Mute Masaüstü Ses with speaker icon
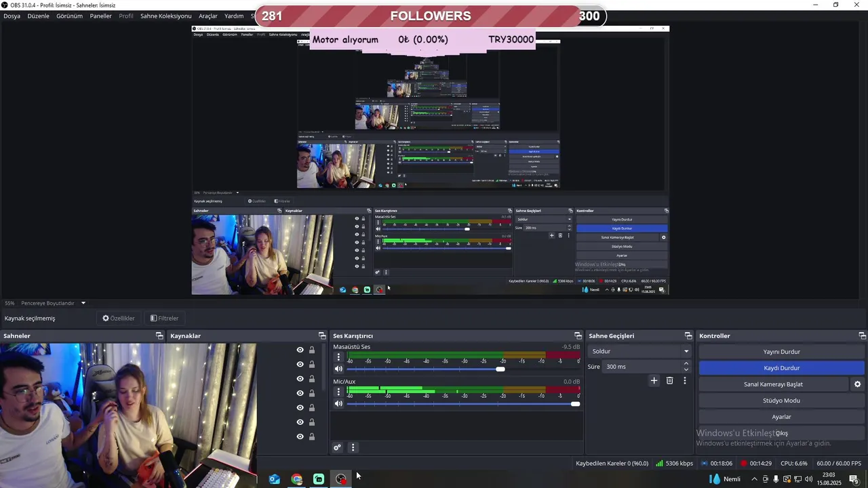 (x=338, y=369)
